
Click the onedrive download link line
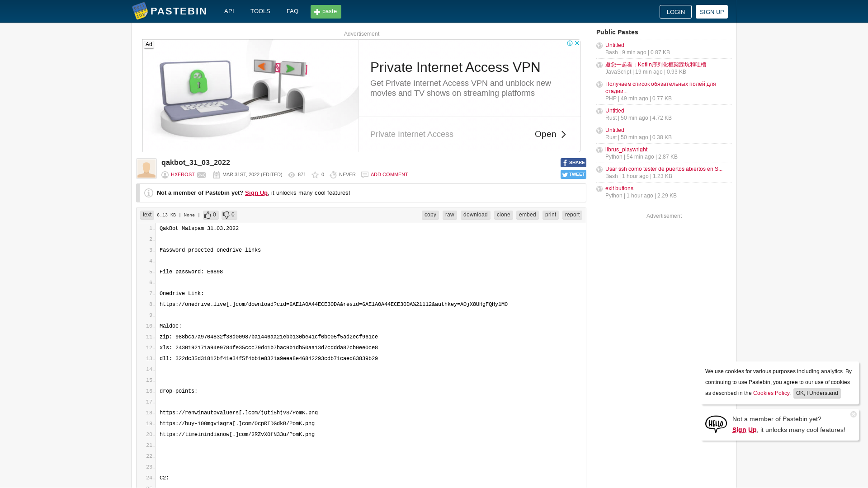334,305
